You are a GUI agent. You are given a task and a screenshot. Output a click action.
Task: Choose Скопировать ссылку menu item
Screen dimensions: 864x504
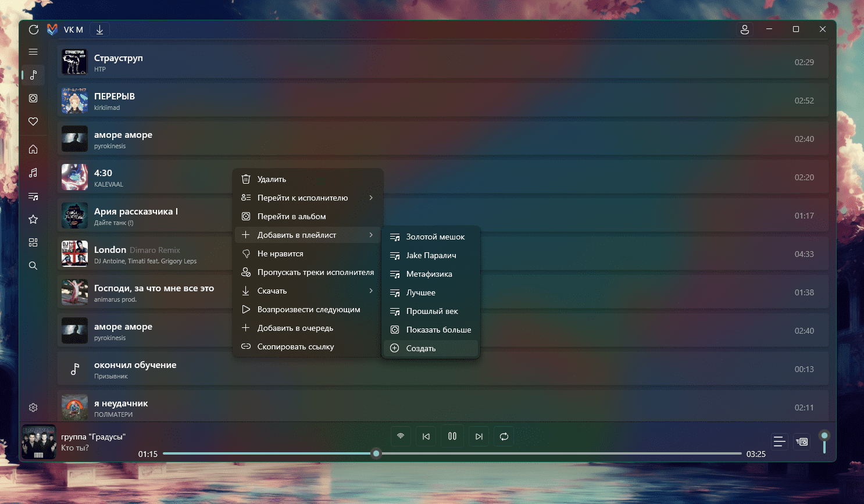pos(307,346)
